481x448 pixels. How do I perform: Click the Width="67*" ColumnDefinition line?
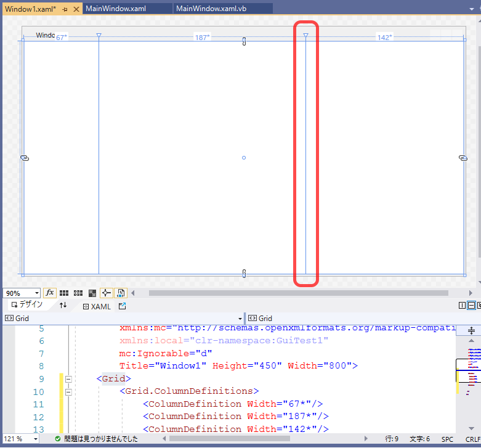click(233, 404)
